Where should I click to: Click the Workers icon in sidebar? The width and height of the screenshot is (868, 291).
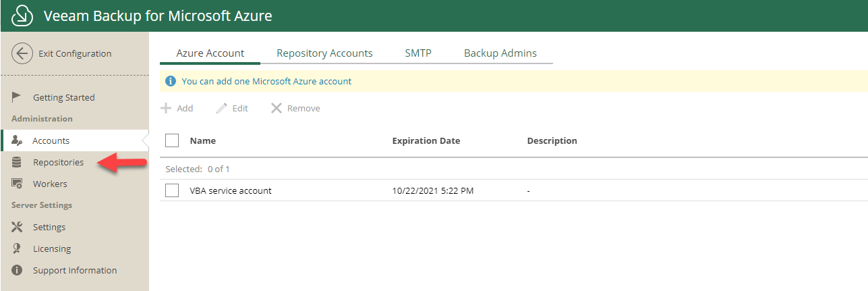(18, 184)
